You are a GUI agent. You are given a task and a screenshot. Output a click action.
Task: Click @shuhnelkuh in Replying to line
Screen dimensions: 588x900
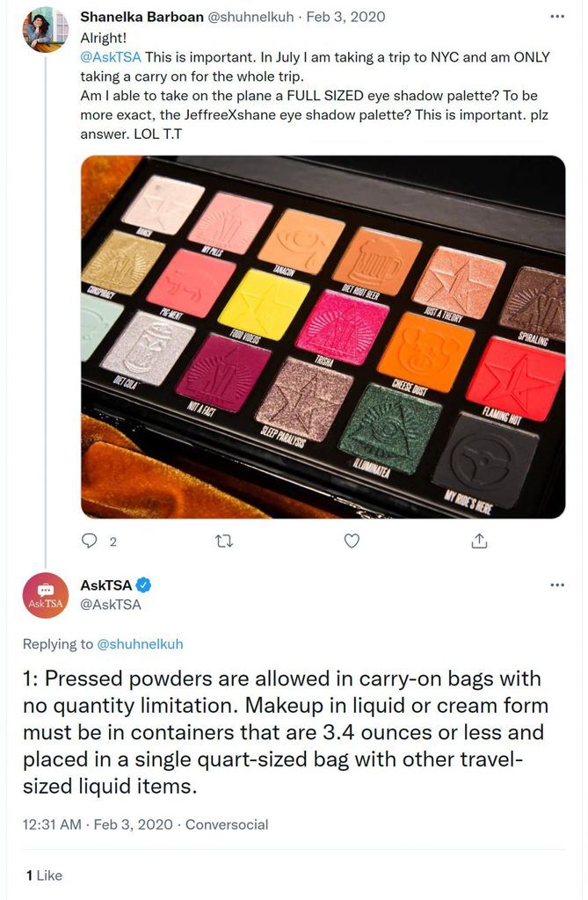(140, 644)
